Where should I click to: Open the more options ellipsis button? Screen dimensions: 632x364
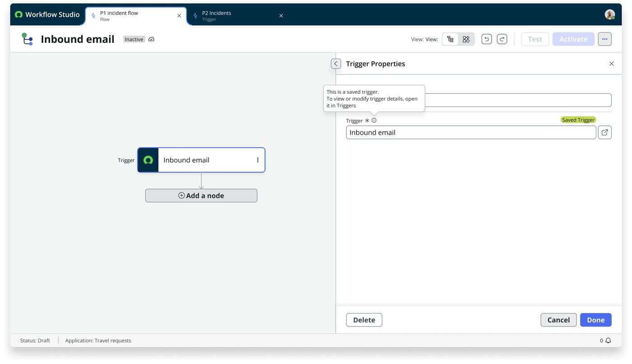pos(605,39)
